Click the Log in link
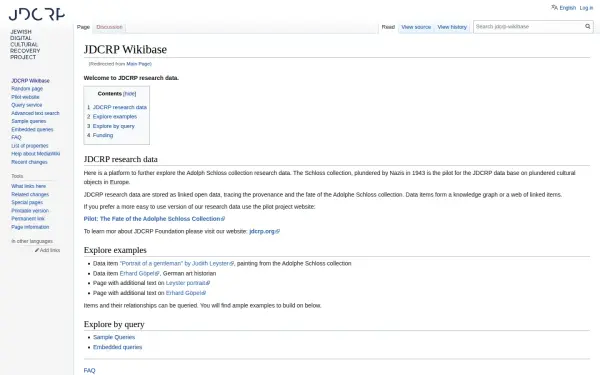This screenshot has height=375, width=600. click(586, 8)
